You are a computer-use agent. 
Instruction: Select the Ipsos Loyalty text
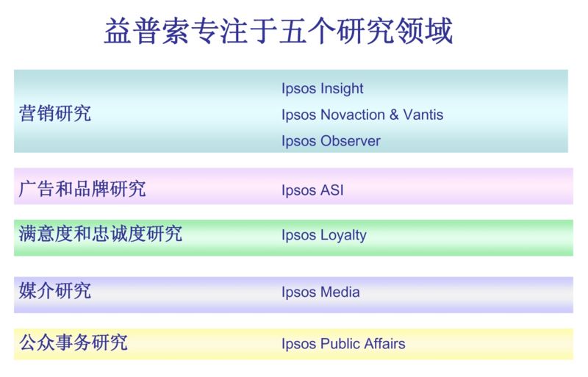pyautogui.click(x=323, y=236)
